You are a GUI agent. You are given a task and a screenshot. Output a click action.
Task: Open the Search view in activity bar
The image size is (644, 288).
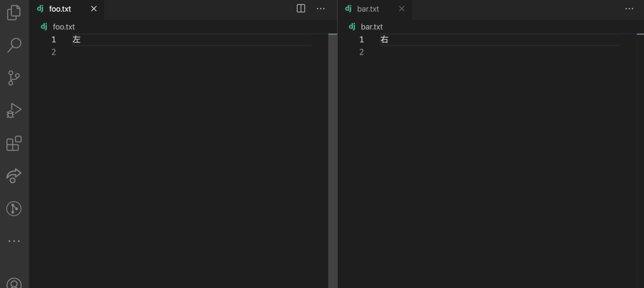click(14, 45)
